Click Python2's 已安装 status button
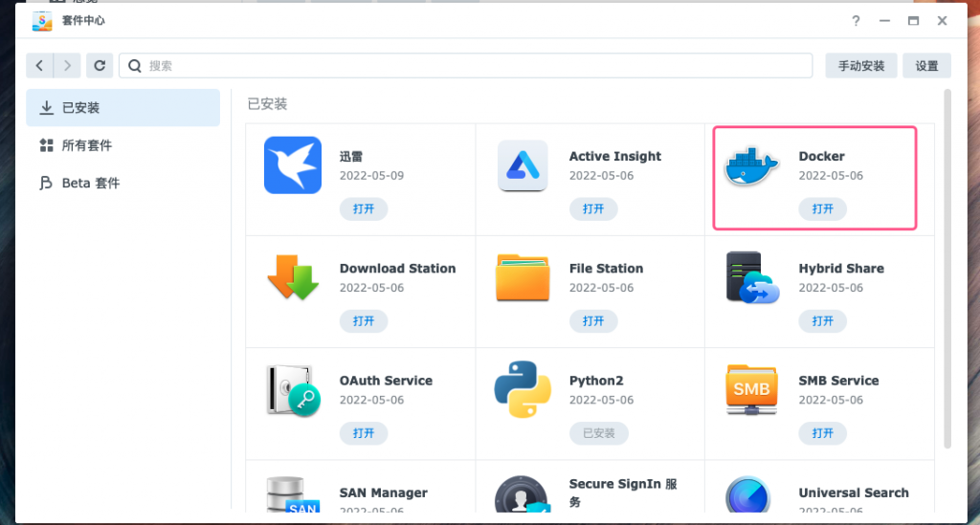 click(599, 433)
